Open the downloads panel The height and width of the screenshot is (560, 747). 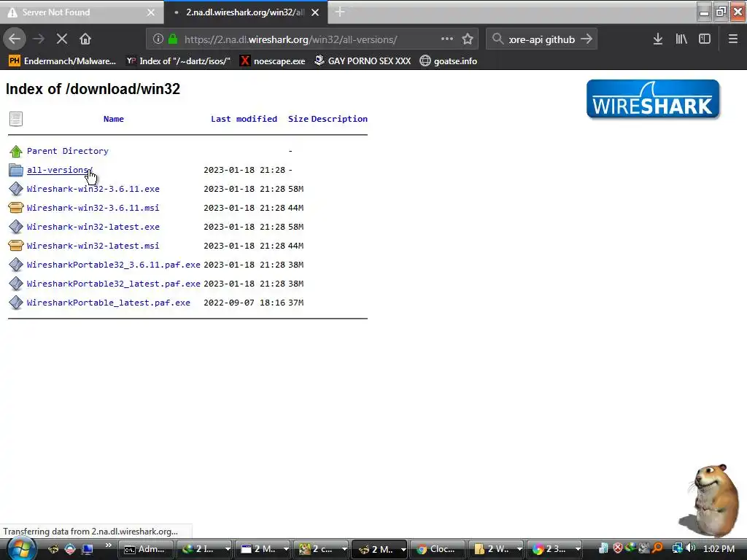[658, 39]
